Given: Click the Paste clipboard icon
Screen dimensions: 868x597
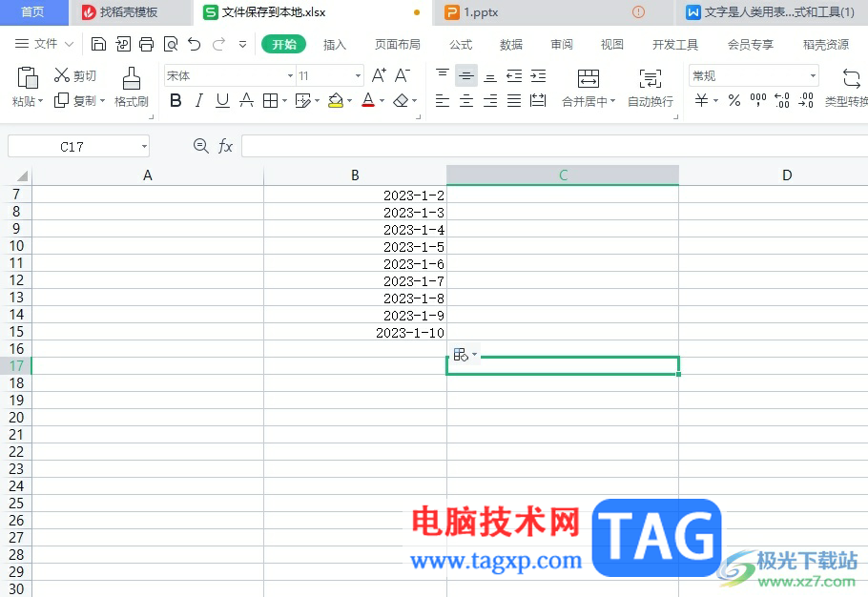Looking at the screenshot, I should click(x=28, y=78).
